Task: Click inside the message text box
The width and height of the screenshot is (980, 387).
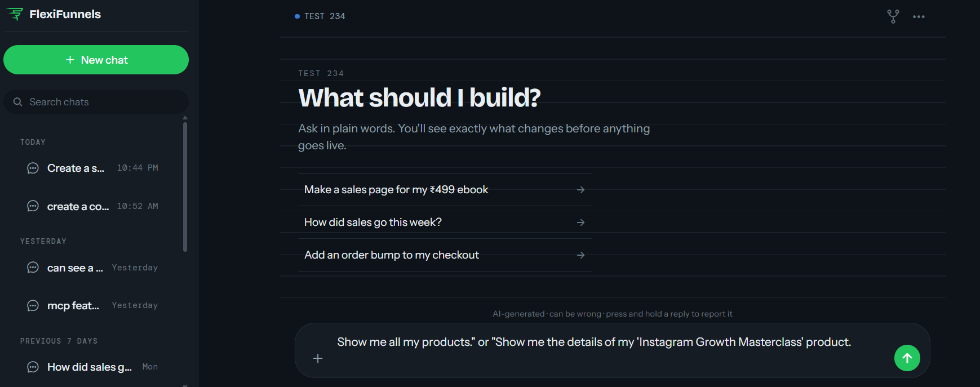Action: tap(594, 342)
